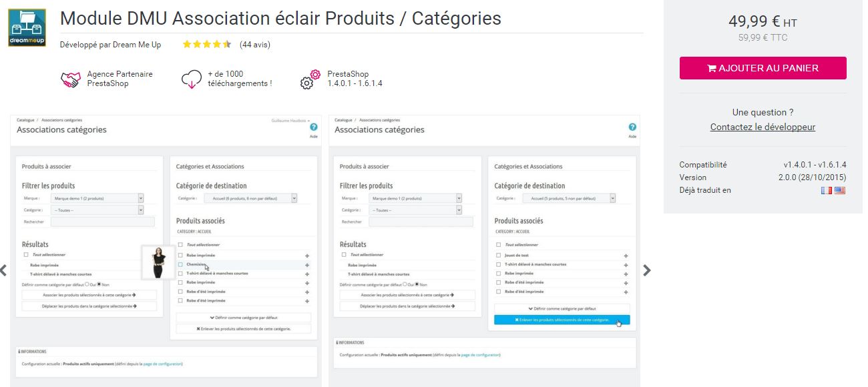The height and width of the screenshot is (387, 868).
Task: Click the gears PrestaShop compatibility icon
Action: 310,79
